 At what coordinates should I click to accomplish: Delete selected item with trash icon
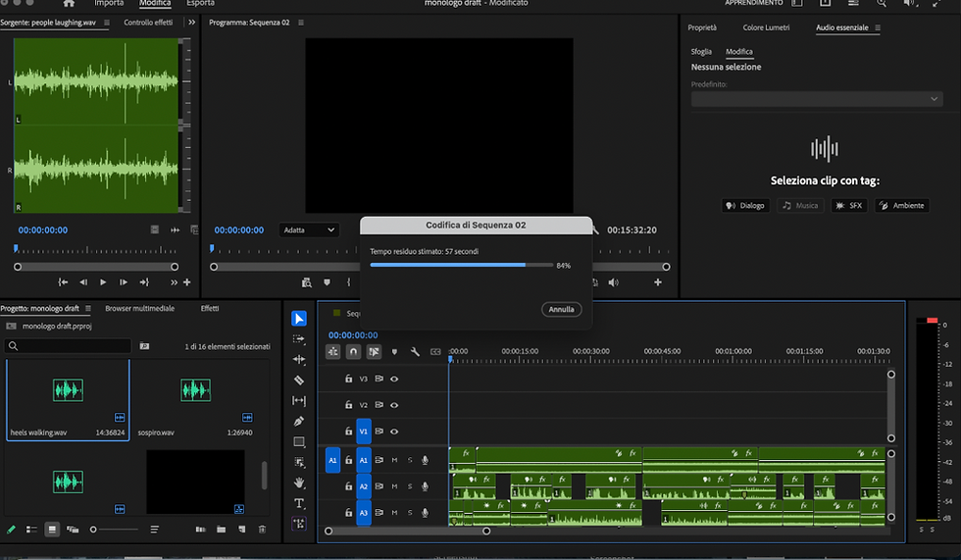click(263, 530)
